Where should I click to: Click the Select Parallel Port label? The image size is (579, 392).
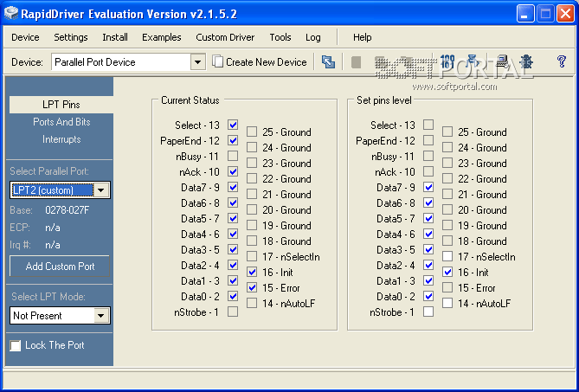pos(49,171)
